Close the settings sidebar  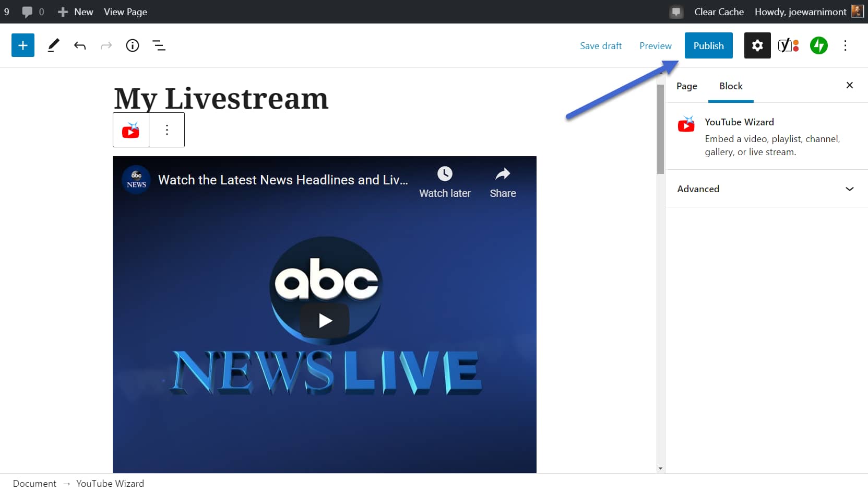pos(850,85)
